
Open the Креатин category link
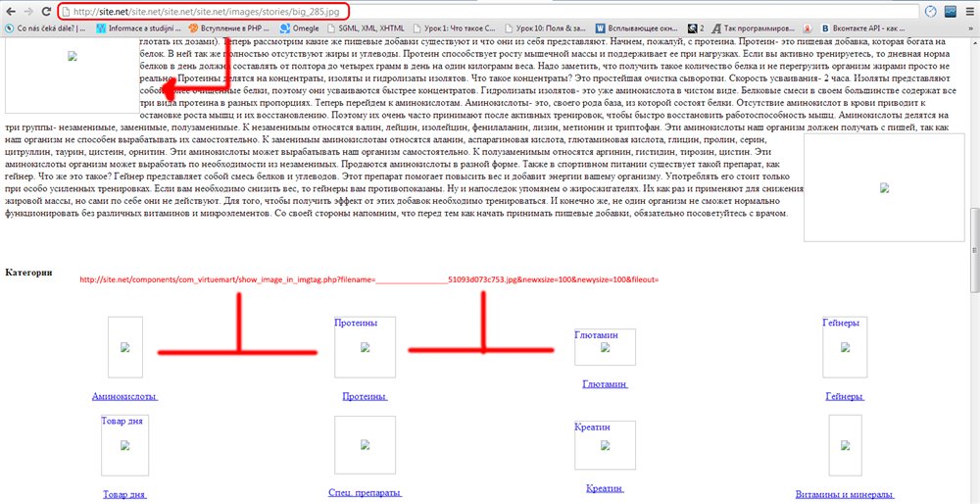coord(605,487)
